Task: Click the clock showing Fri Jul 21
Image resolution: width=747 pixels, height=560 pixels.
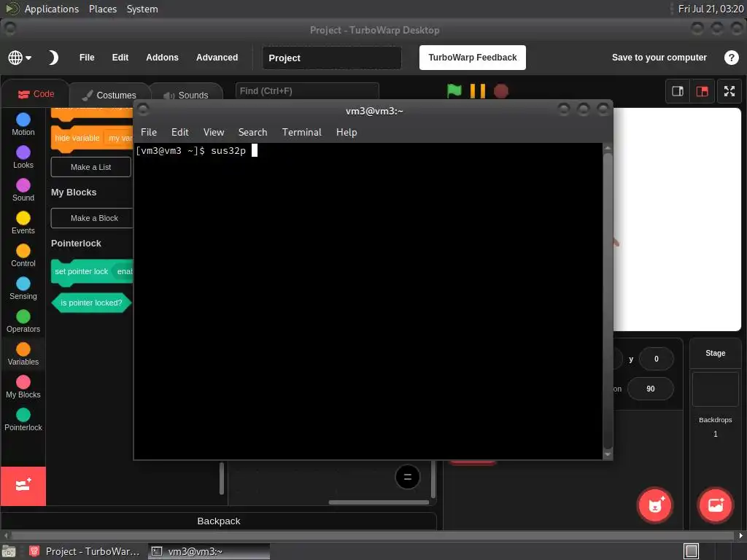Action: [711, 9]
